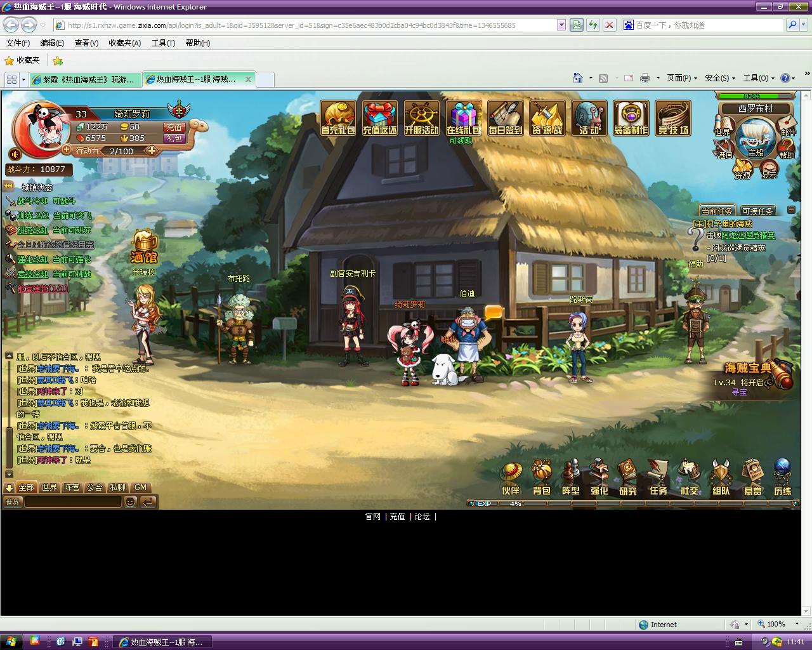Screen dimensions: 812x650
Task: Open the 论坛 forum link
Action: tap(422, 517)
